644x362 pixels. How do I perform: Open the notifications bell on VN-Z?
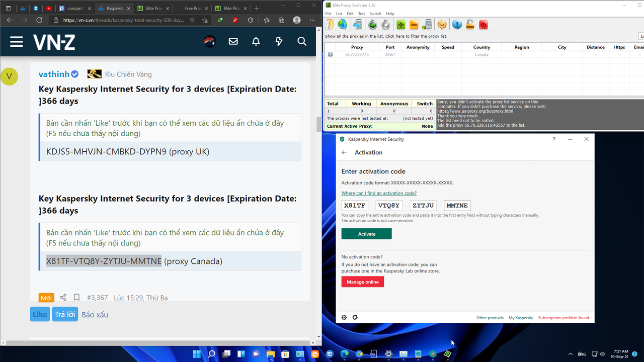coord(256,41)
